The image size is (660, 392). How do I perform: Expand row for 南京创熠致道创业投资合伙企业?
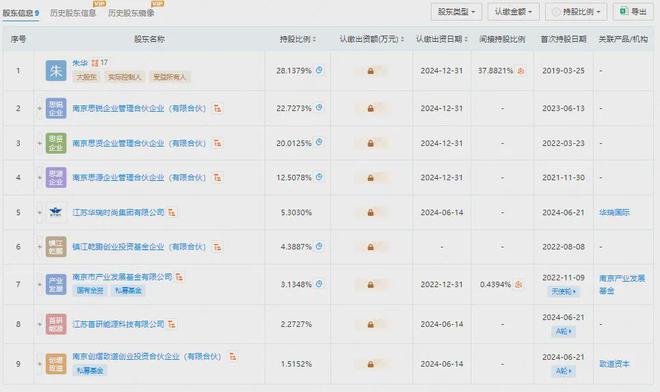(40, 364)
